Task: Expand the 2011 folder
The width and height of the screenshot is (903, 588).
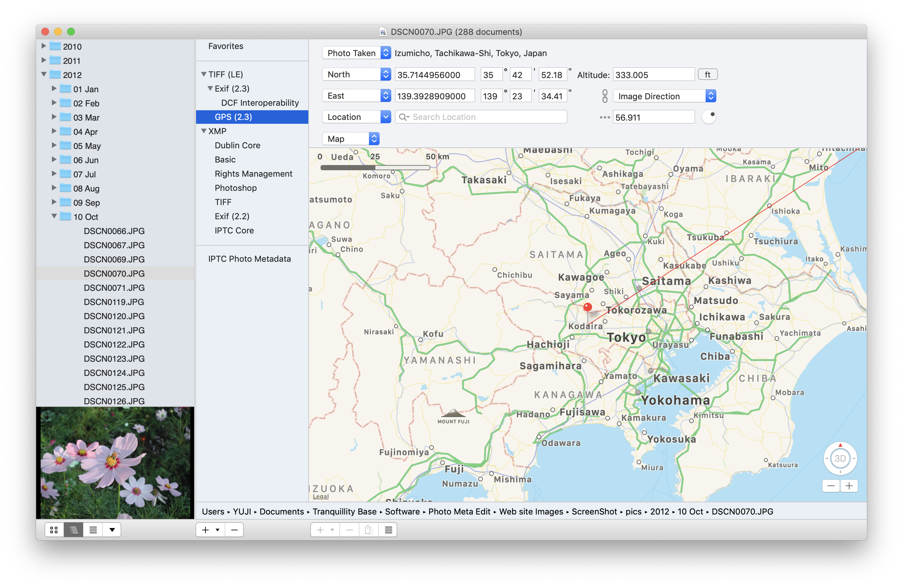Action: 44,60
